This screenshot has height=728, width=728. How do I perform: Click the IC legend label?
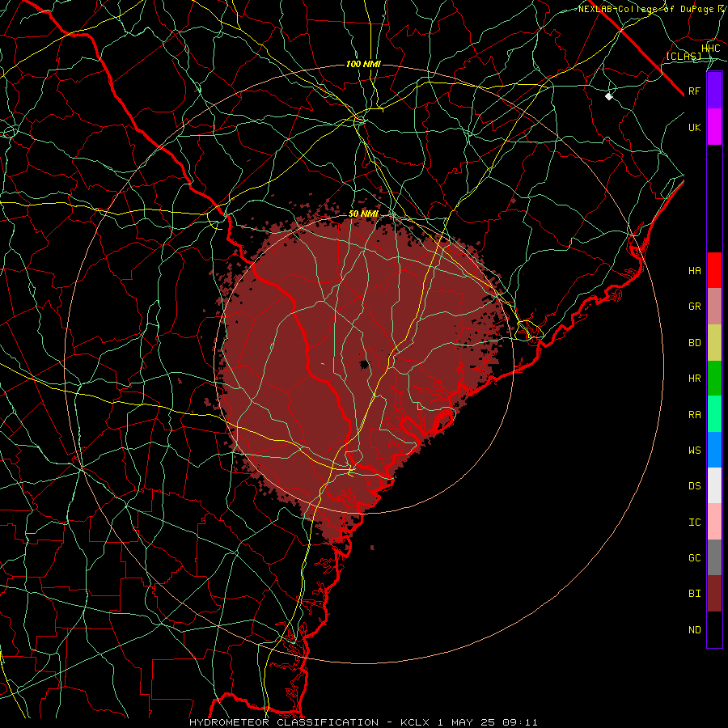695,523
